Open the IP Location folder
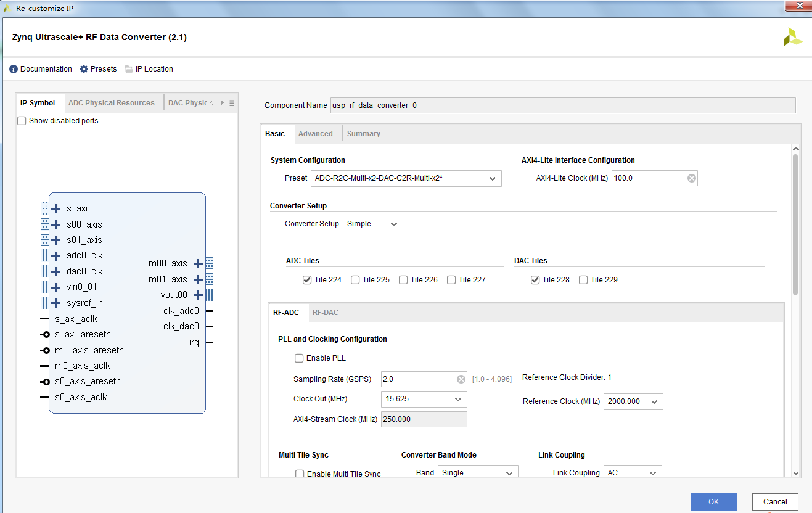This screenshot has width=812, height=513. click(149, 68)
